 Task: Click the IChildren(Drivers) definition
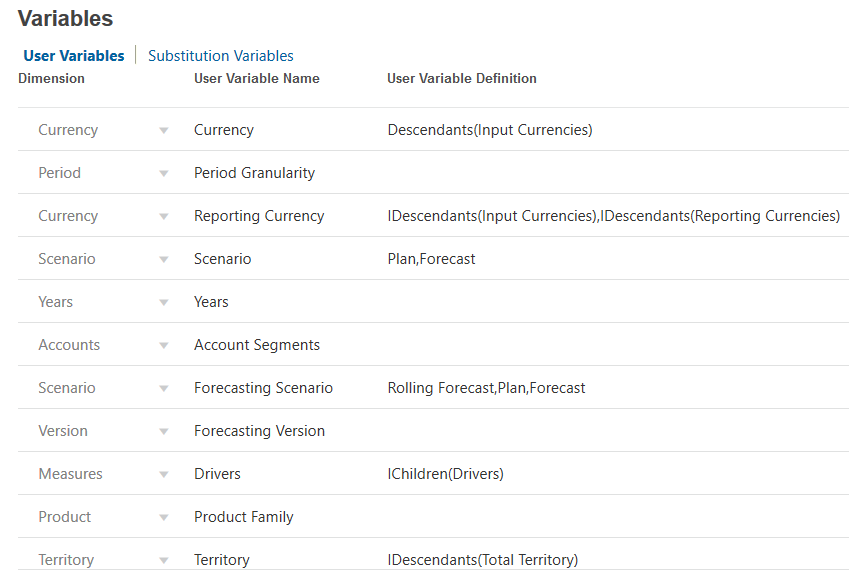click(x=446, y=473)
